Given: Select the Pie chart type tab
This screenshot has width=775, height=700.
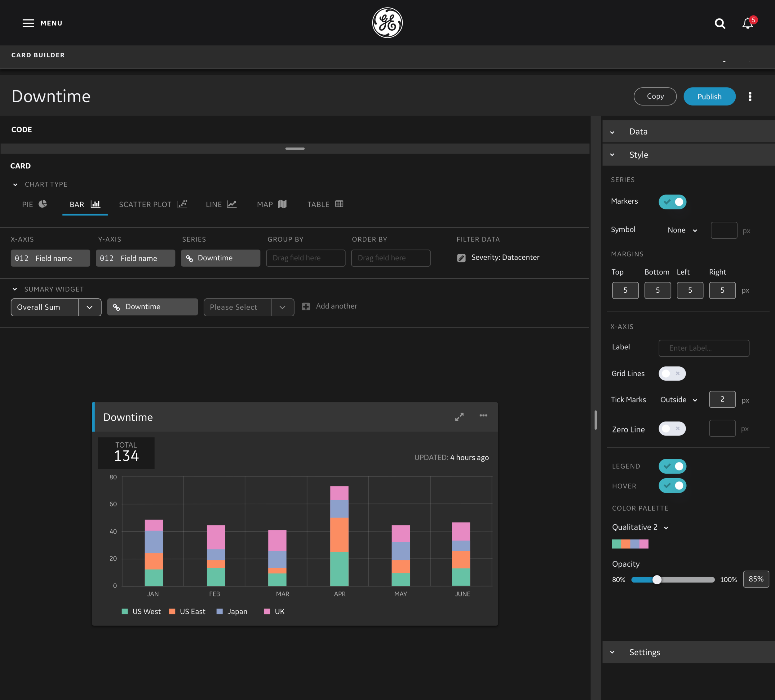Looking at the screenshot, I should tap(34, 204).
